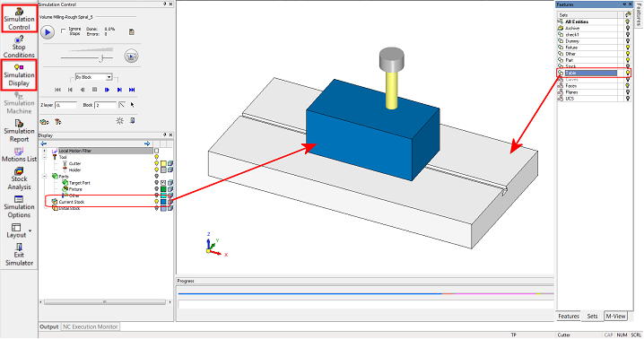The height and width of the screenshot is (339, 644).
Task: Enable the Ignore Stops checkbox
Action: pos(64,30)
